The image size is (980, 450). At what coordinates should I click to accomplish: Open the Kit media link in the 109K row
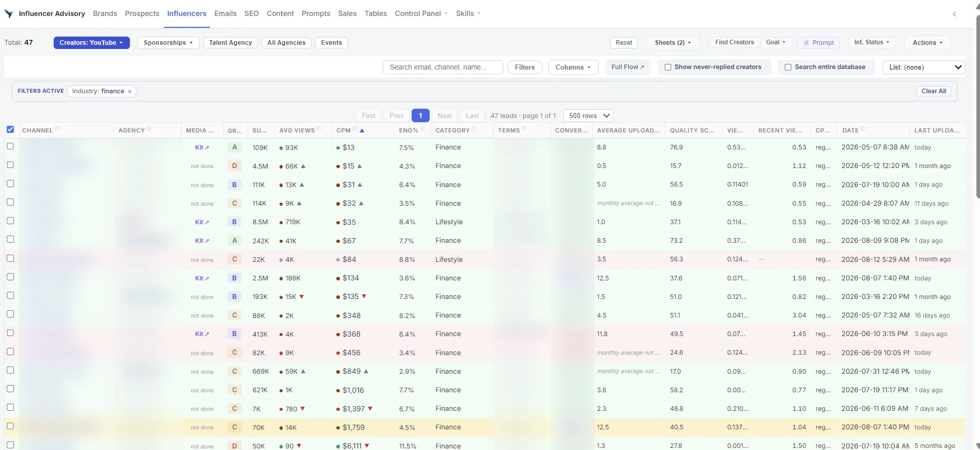202,147
